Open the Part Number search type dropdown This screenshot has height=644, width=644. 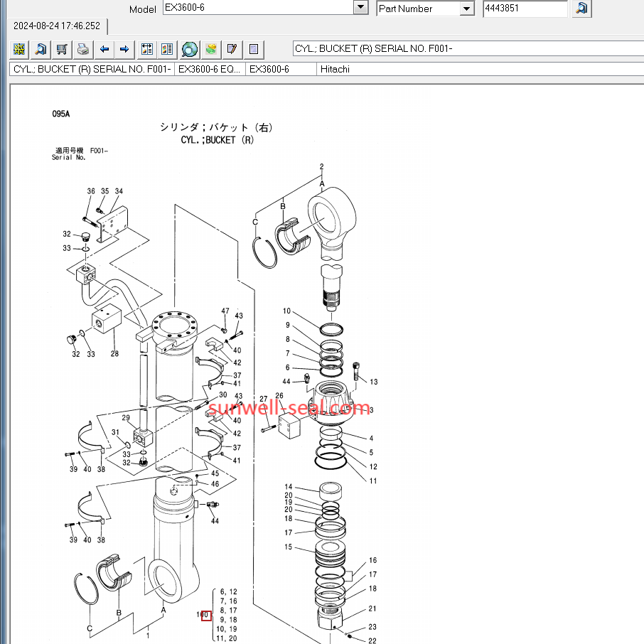[x=466, y=9]
